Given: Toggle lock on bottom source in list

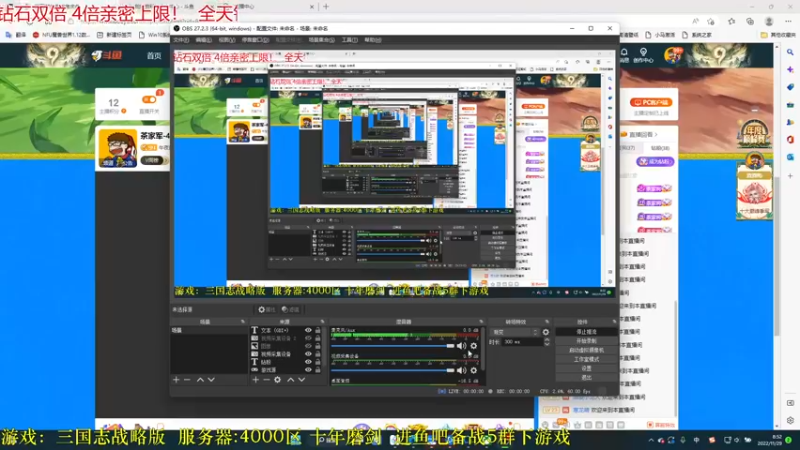Looking at the screenshot, I should [318, 370].
